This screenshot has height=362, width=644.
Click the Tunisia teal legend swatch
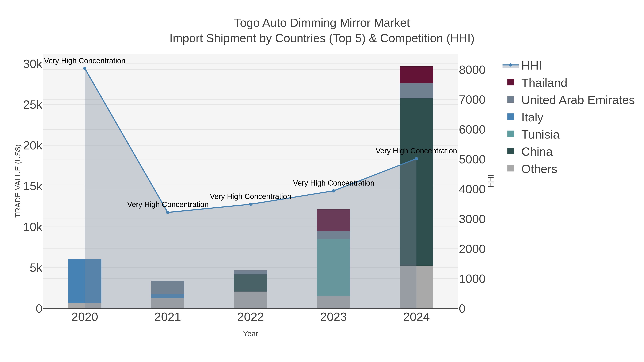click(511, 134)
